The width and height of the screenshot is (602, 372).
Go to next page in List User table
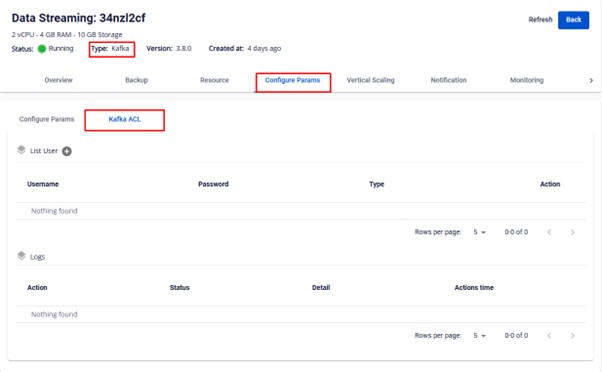tap(572, 232)
